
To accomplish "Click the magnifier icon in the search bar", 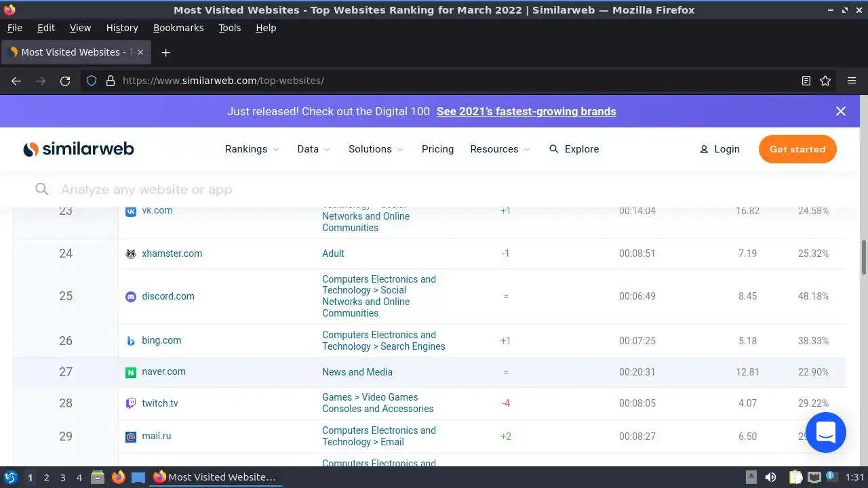I will coord(42,189).
